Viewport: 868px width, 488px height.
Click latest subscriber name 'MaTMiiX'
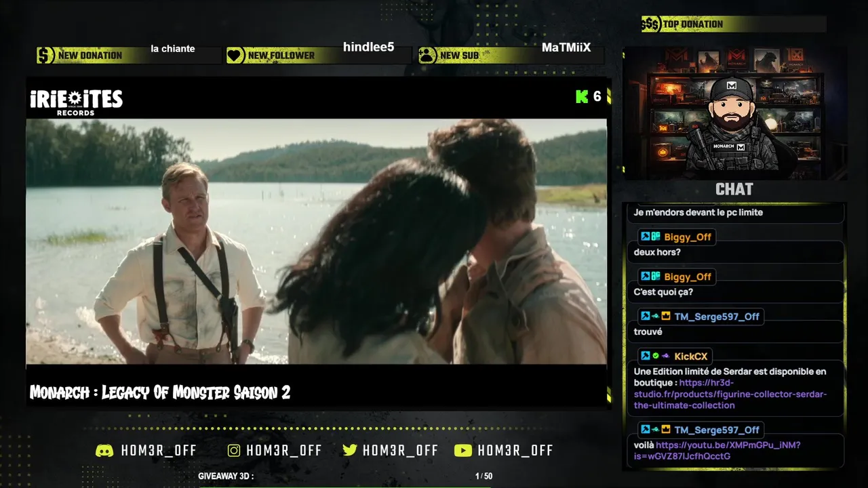[x=566, y=47]
